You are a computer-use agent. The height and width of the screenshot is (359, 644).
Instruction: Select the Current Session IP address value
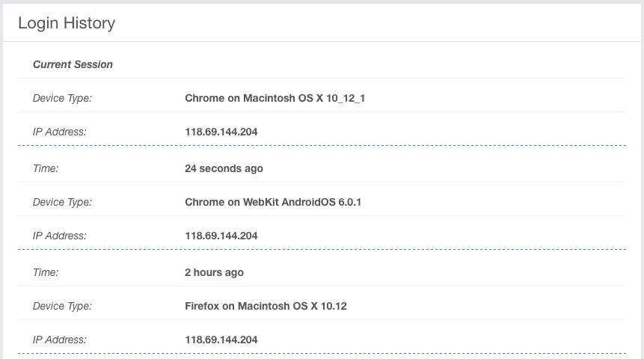click(221, 132)
